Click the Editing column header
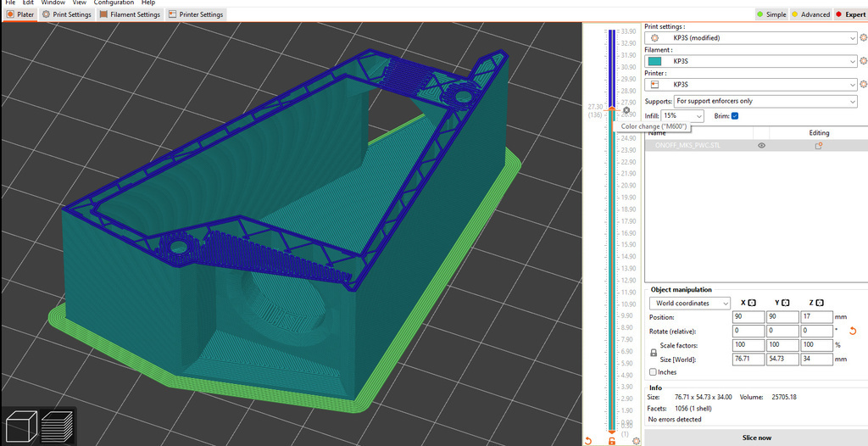 pyautogui.click(x=819, y=133)
